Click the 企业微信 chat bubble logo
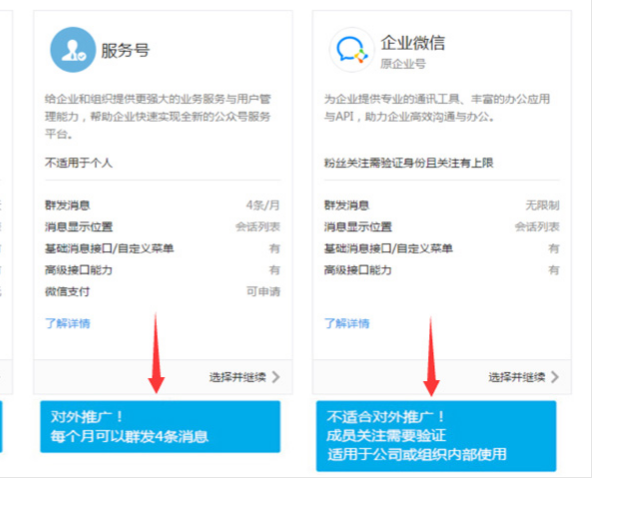This screenshot has width=622, height=518. [x=352, y=50]
